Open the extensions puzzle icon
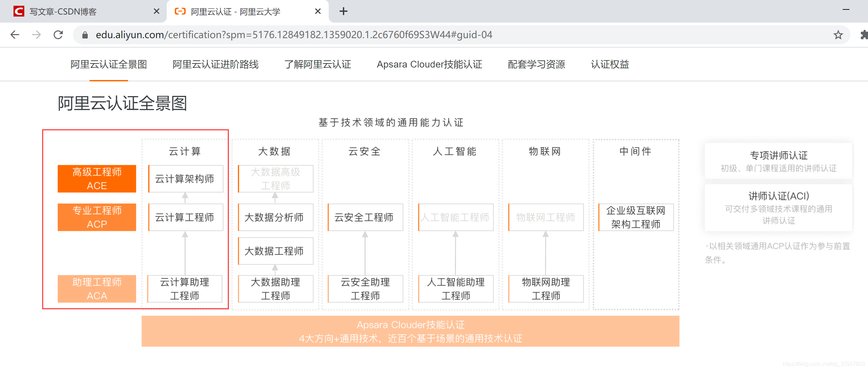Image resolution: width=868 pixels, height=370 pixels. tap(864, 35)
